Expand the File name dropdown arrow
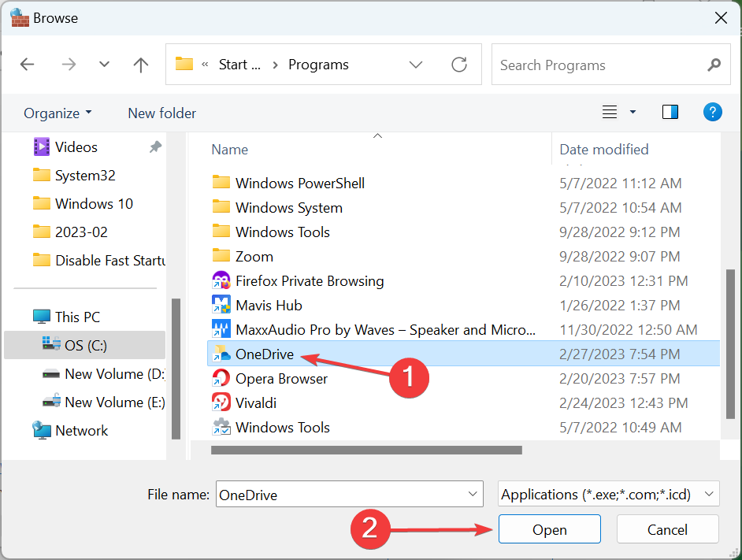Image resolution: width=742 pixels, height=560 pixels. pos(473,494)
